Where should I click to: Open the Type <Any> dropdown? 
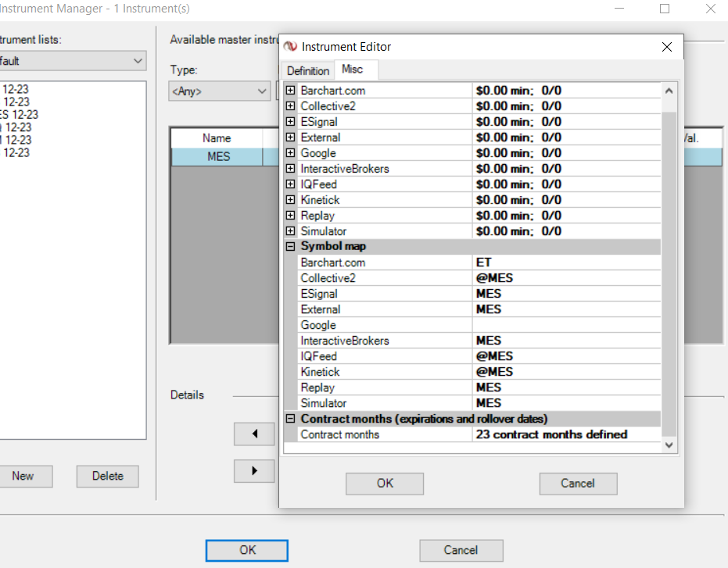[219, 91]
